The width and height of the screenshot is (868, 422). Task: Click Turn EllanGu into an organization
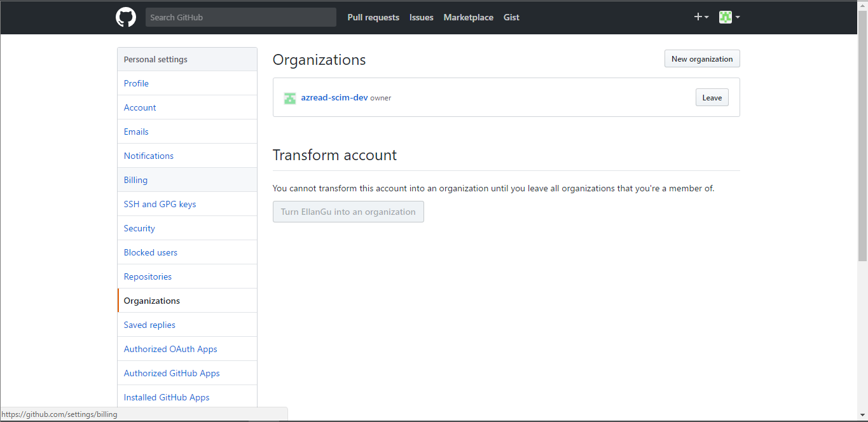(348, 212)
